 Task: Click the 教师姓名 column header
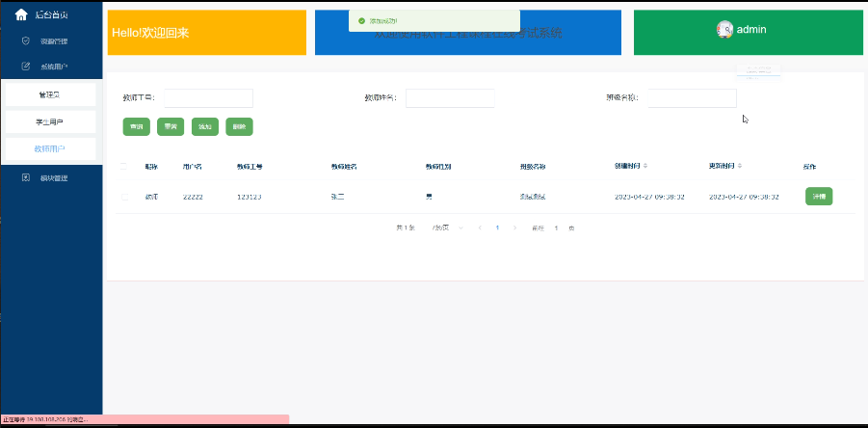click(344, 167)
